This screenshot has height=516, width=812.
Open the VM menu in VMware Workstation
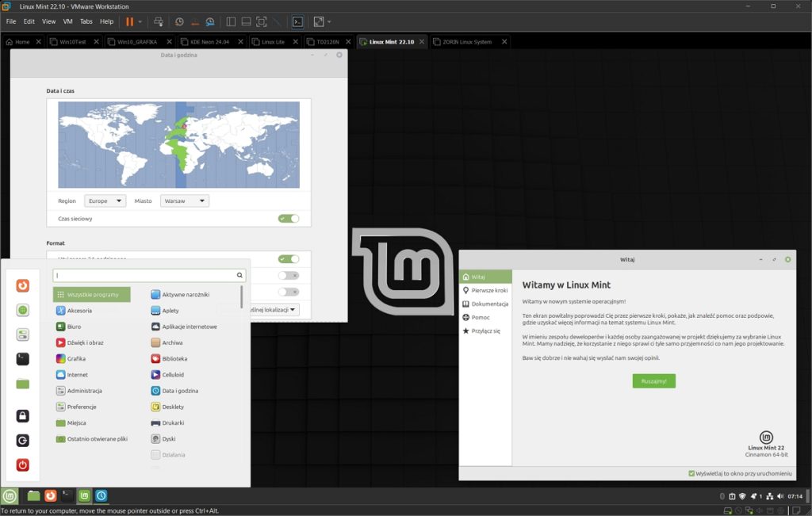point(67,21)
